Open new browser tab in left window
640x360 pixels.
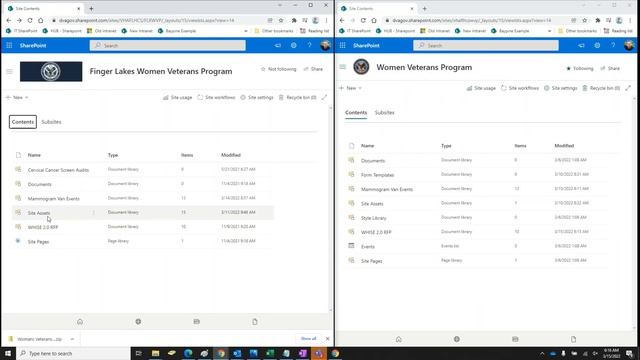91,8
